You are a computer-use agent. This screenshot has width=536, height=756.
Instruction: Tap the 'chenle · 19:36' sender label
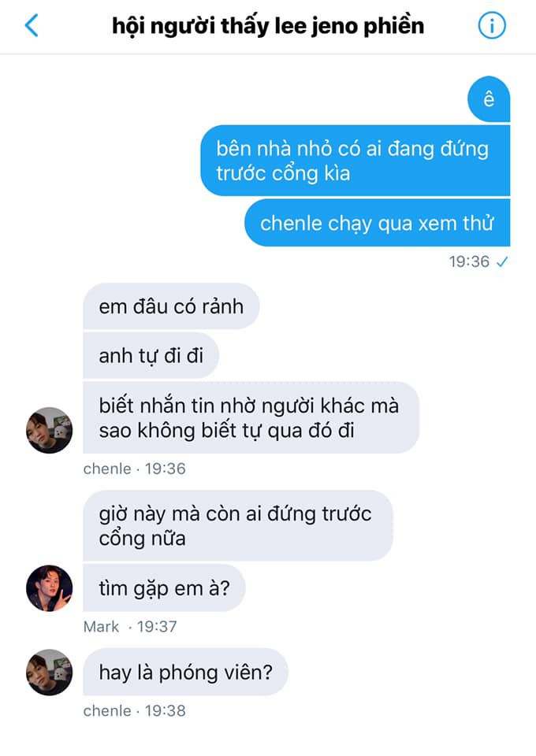pos(134,469)
